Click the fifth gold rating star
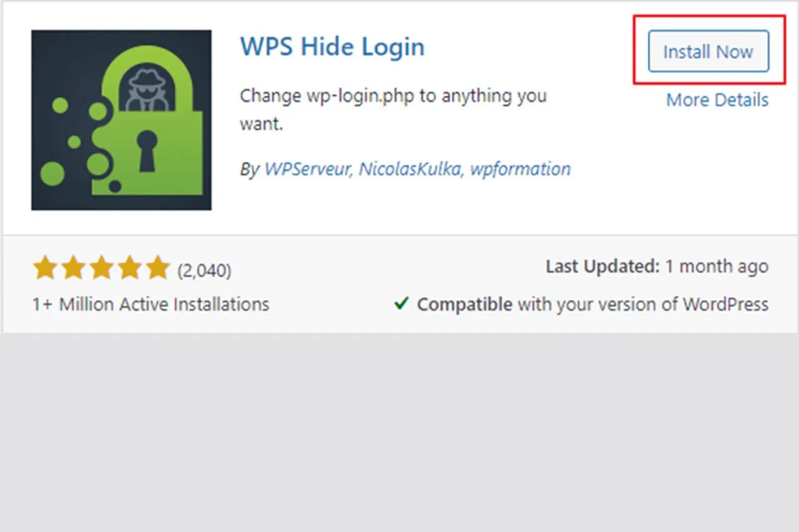 pyautogui.click(x=157, y=268)
